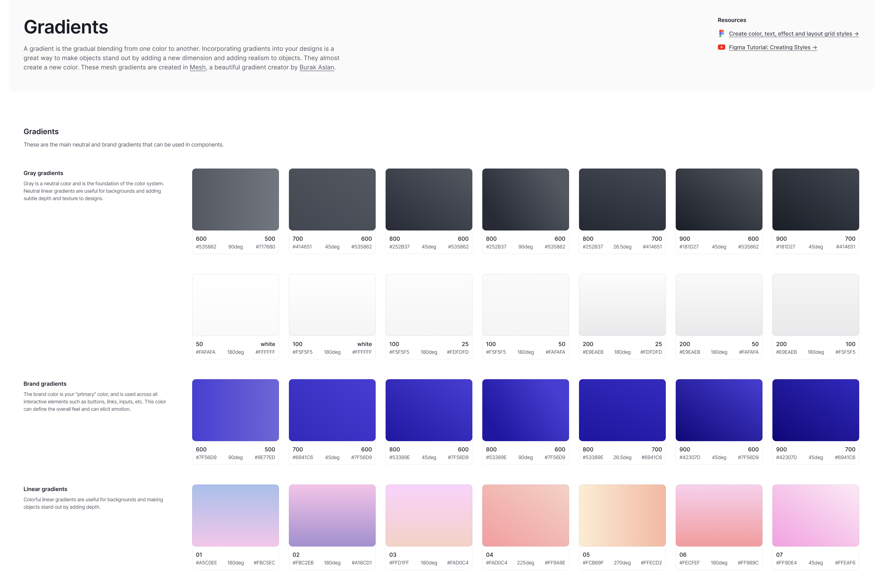Viewport: 884px width, 588px height.
Task: Click the Burak Aslan hyperlink
Action: coord(317,67)
